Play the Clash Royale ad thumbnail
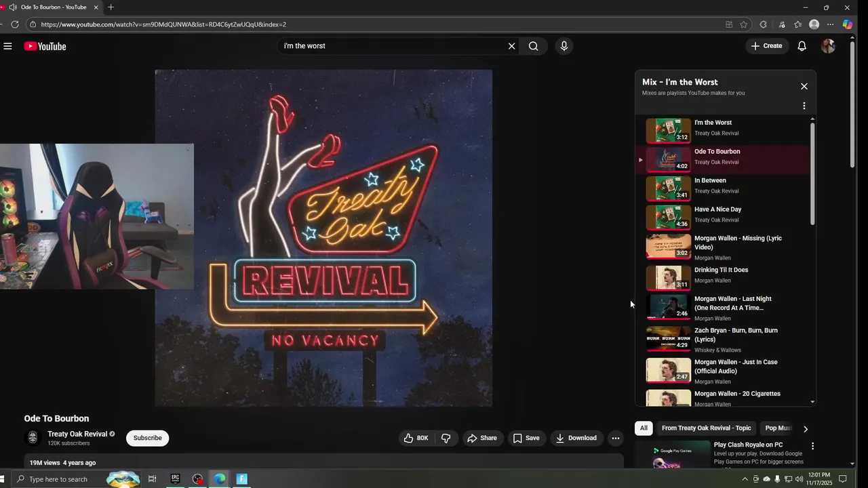The width and height of the screenshot is (868, 488). click(x=672, y=454)
